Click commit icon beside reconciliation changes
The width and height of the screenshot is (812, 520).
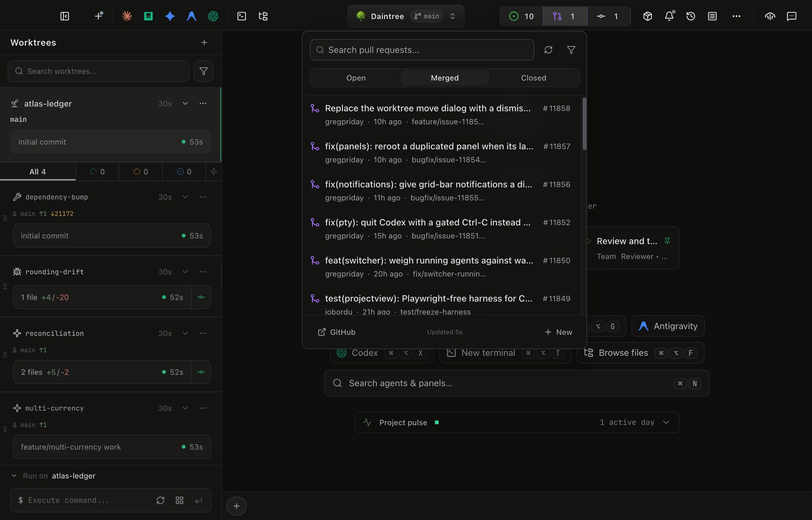201,372
